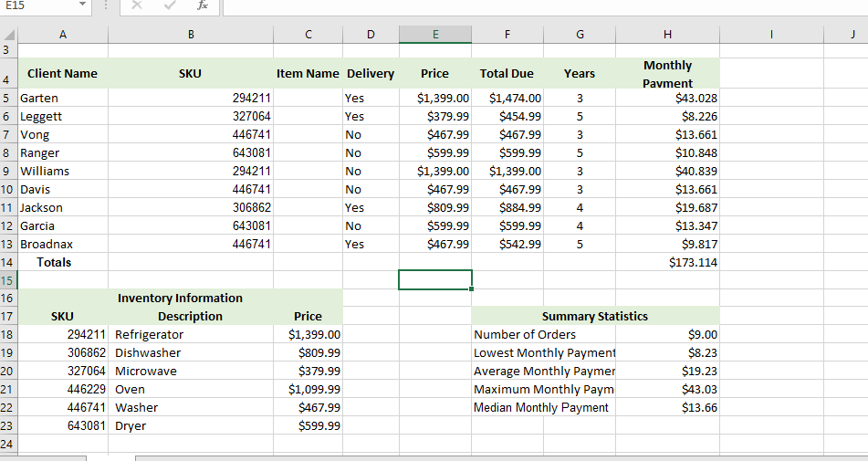Select the $1,474.00 Total Due cell
Screen dimensions: 868x461
coord(507,98)
